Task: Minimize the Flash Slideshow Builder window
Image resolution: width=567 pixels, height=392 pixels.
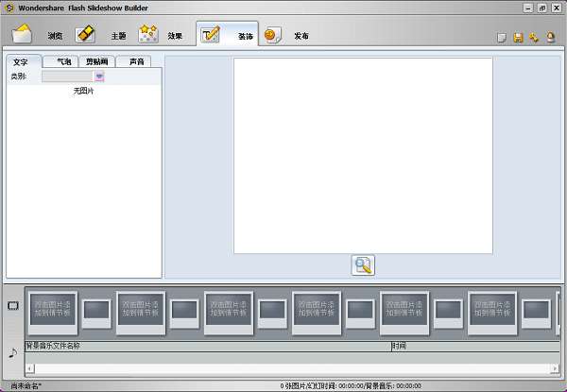Action: (x=528, y=8)
